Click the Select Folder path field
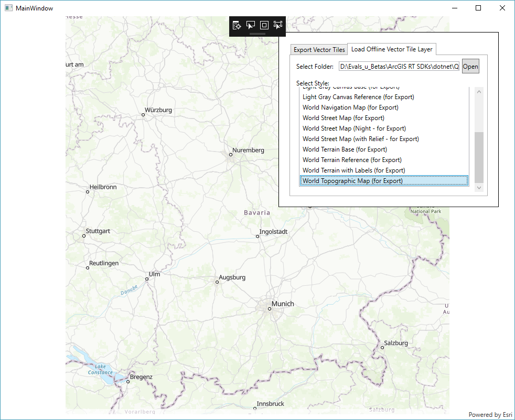Viewport: 515px width, 420px height. click(x=400, y=67)
